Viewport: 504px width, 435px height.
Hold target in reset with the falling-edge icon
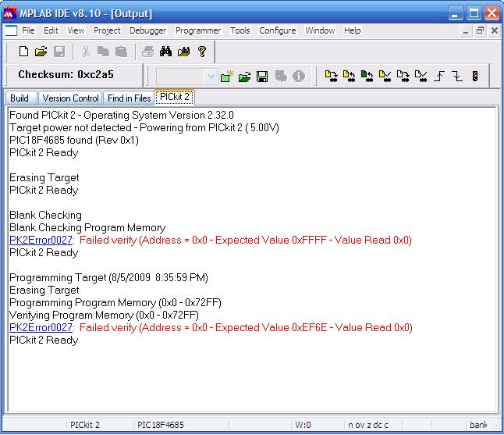coord(457,77)
